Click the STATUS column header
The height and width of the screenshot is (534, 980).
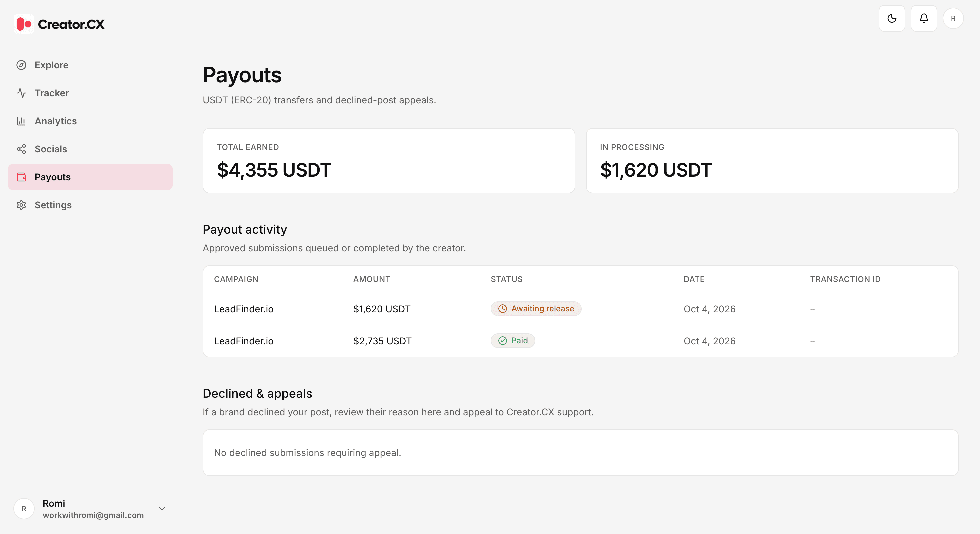click(x=507, y=279)
